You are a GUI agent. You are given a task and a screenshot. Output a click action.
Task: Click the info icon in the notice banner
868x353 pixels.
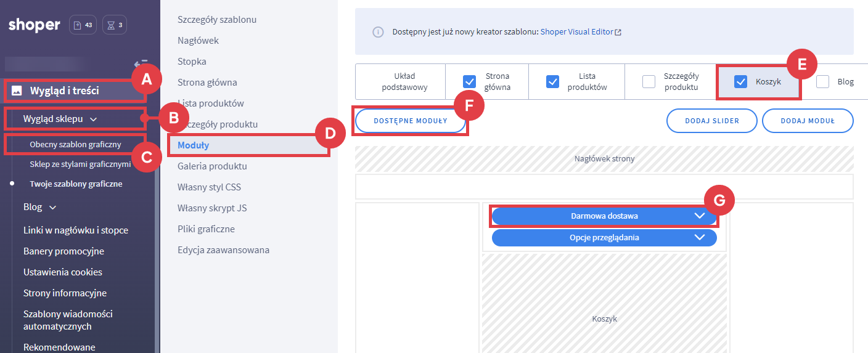click(x=378, y=32)
